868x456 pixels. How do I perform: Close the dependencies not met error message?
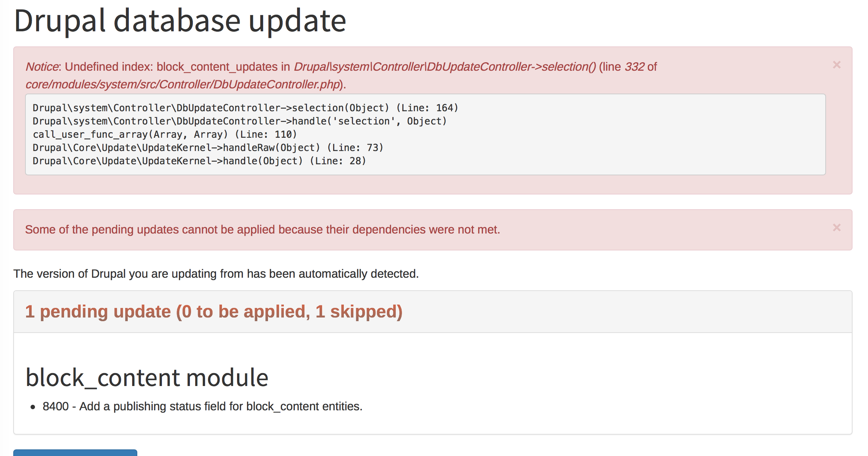click(x=837, y=228)
